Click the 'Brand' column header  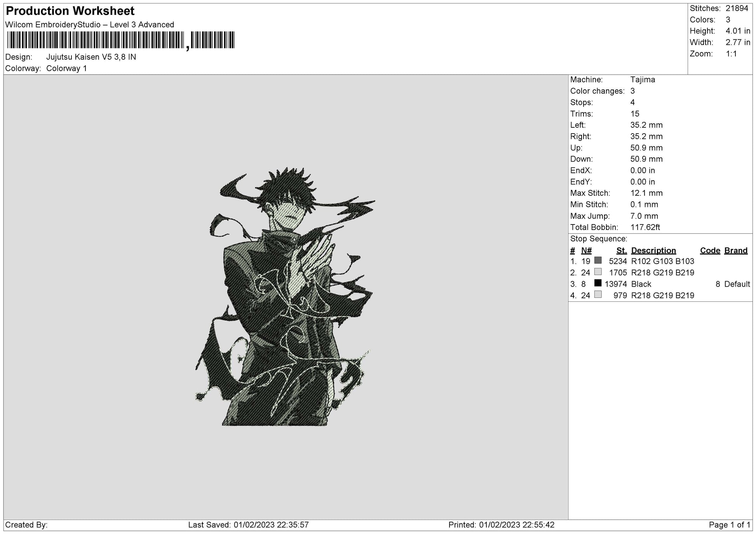(x=736, y=251)
